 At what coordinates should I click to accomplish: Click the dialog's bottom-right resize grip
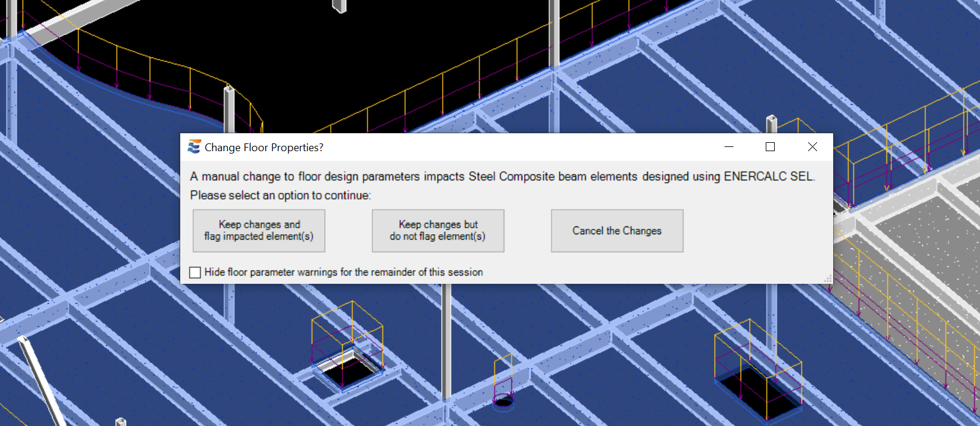pos(828,279)
